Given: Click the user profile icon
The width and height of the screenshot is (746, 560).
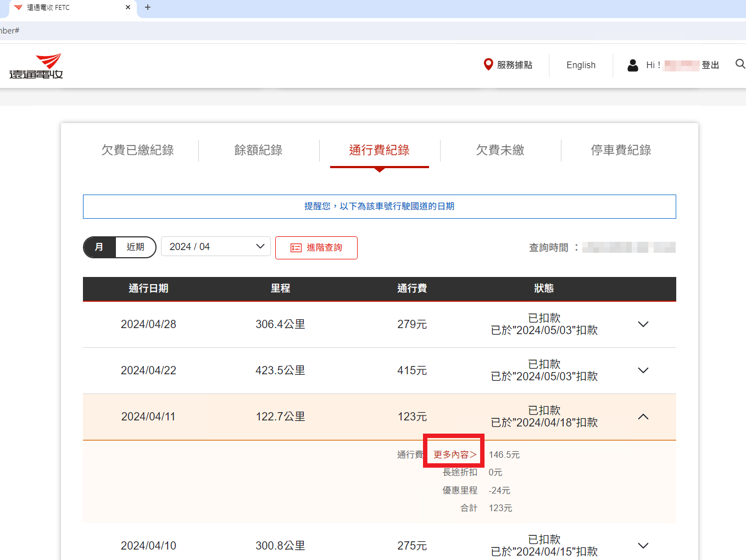Looking at the screenshot, I should (633, 65).
